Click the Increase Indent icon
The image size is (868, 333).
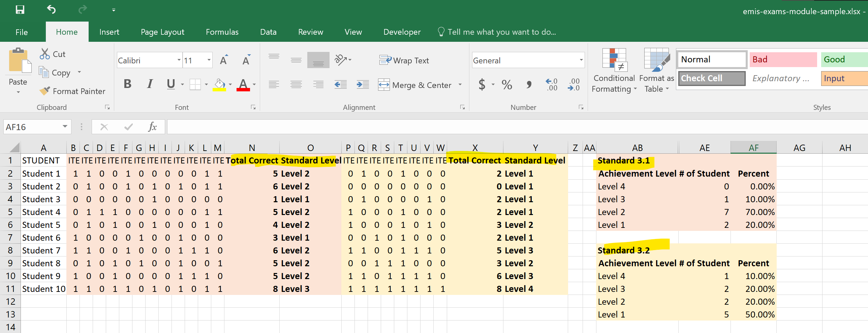click(x=363, y=85)
